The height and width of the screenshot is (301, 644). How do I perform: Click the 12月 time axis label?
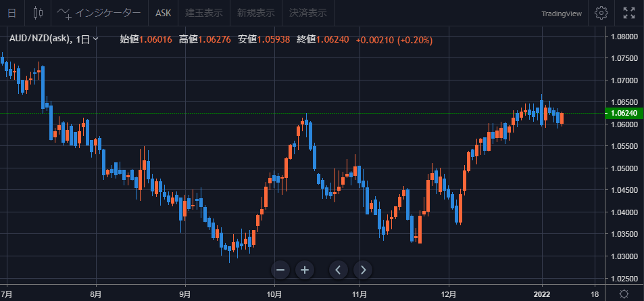(449, 294)
